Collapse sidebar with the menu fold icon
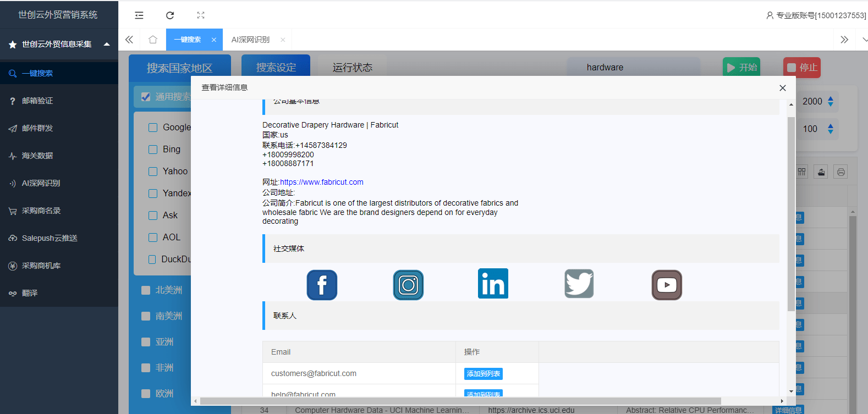The width and height of the screenshot is (868, 414). (x=139, y=15)
